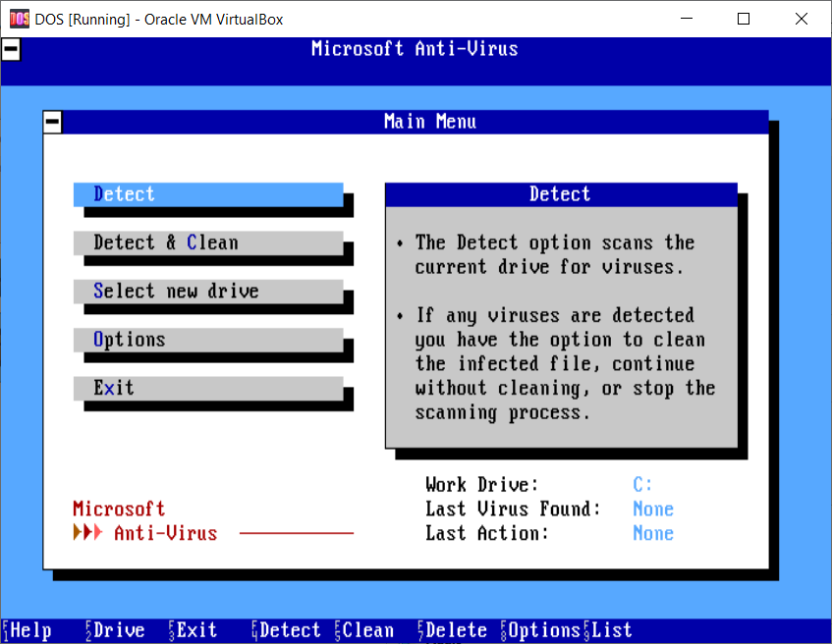832x644 pixels.
Task: Click F8 Options in the function key bar
Action: [541, 630]
